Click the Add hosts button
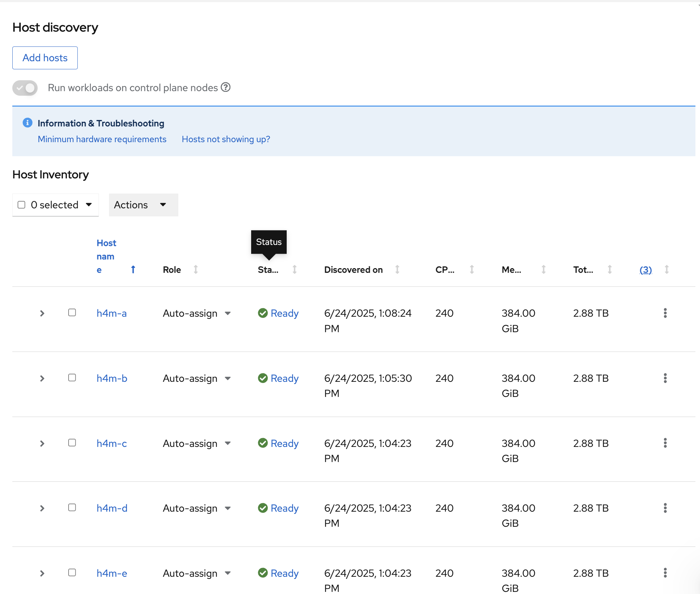The image size is (700, 594). pyautogui.click(x=45, y=58)
